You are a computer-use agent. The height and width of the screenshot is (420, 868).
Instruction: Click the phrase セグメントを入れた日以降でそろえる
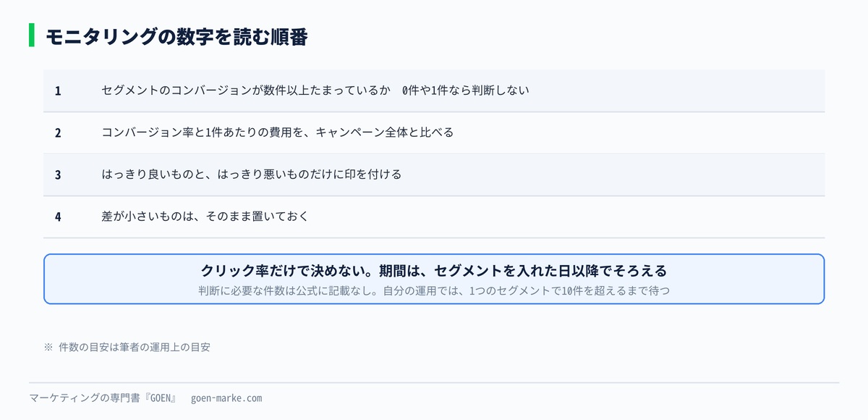[550, 271]
